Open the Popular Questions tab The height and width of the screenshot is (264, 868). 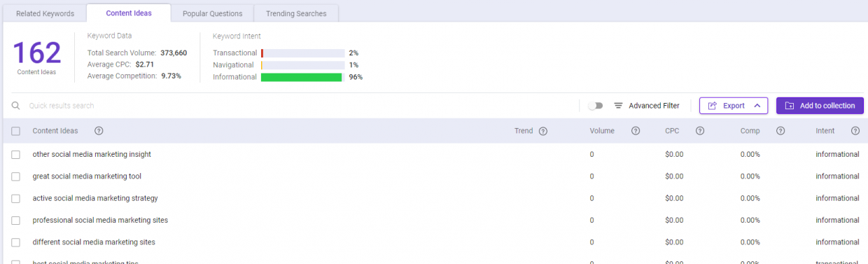pyautogui.click(x=212, y=13)
